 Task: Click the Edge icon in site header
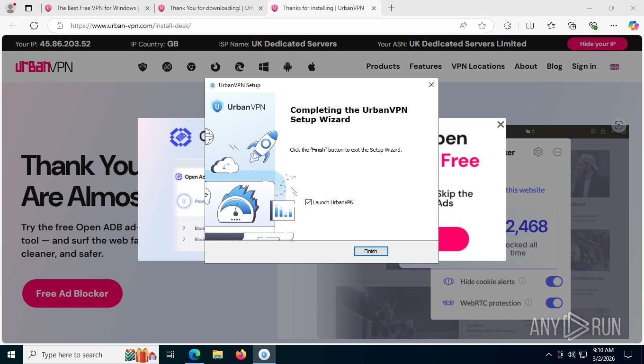pyautogui.click(x=240, y=67)
